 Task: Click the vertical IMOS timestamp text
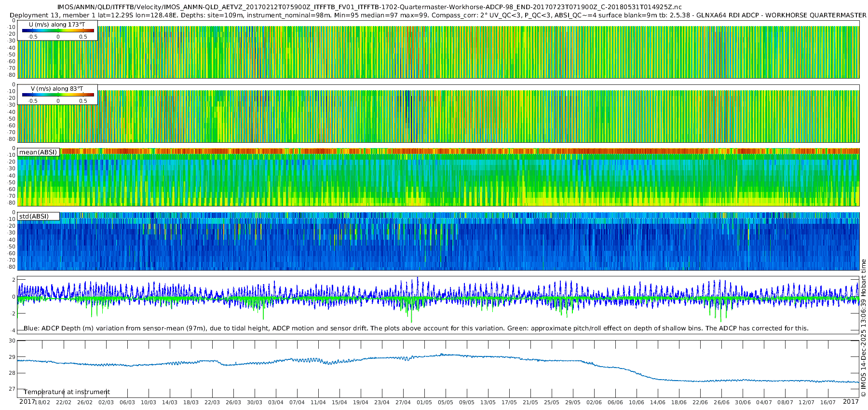coord(863,328)
